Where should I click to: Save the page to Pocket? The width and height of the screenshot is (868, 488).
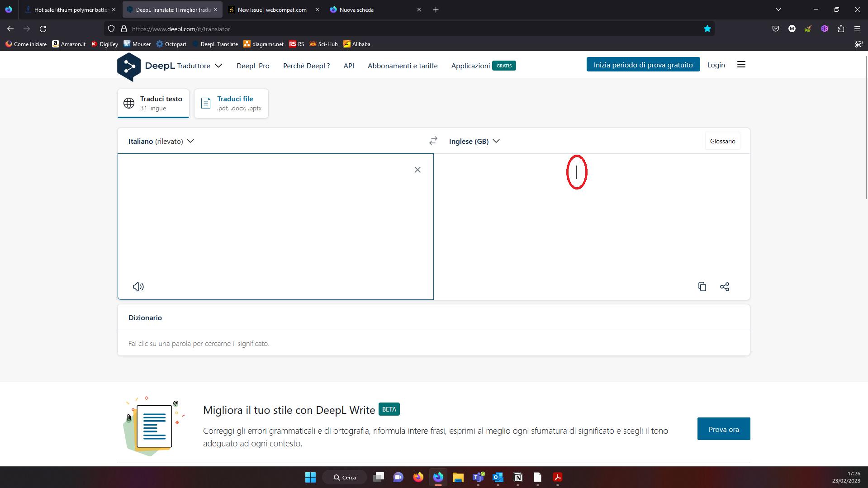[775, 28]
